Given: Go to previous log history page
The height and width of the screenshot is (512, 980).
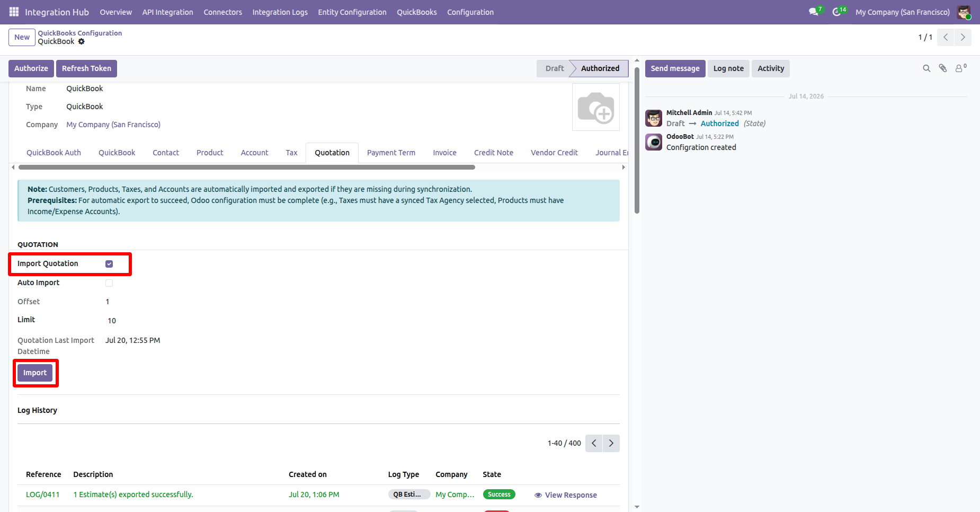Looking at the screenshot, I should tap(594, 443).
